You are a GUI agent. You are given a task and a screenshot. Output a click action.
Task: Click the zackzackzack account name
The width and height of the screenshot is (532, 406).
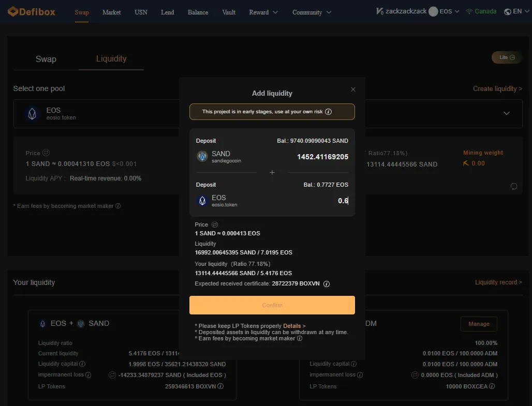pos(406,11)
